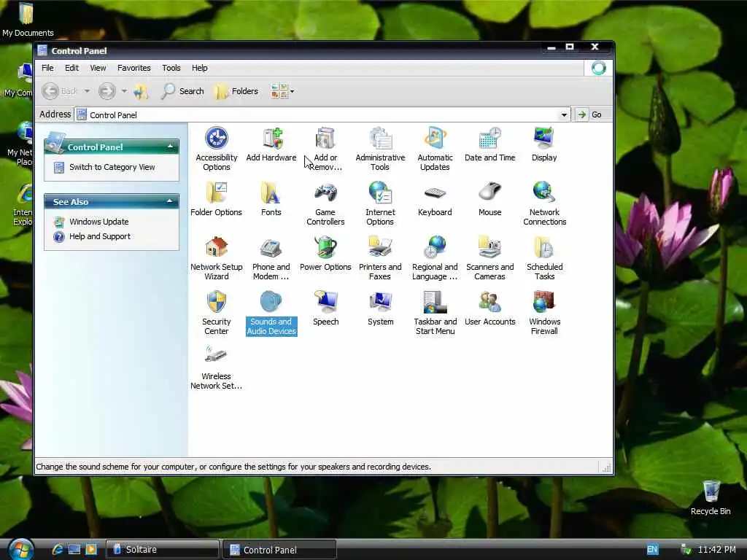The image size is (747, 560).
Task: Expand the Forward history dropdown arrow
Action: (x=124, y=91)
